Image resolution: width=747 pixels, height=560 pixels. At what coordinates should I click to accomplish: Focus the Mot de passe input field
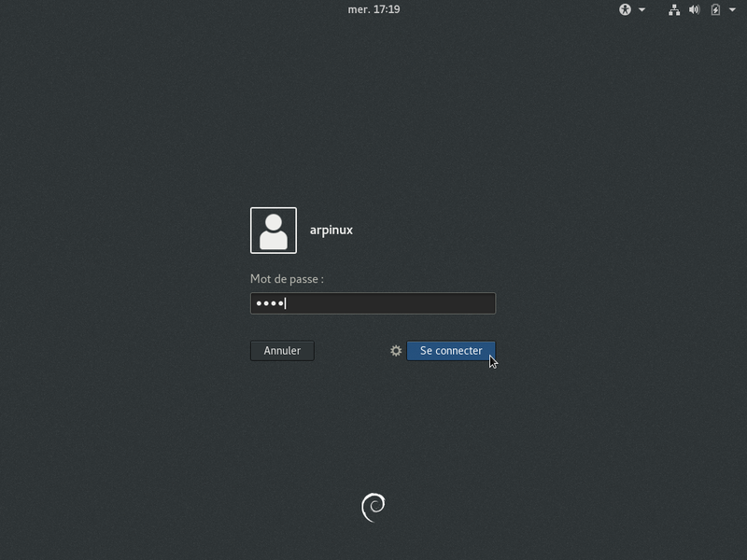[x=373, y=303]
